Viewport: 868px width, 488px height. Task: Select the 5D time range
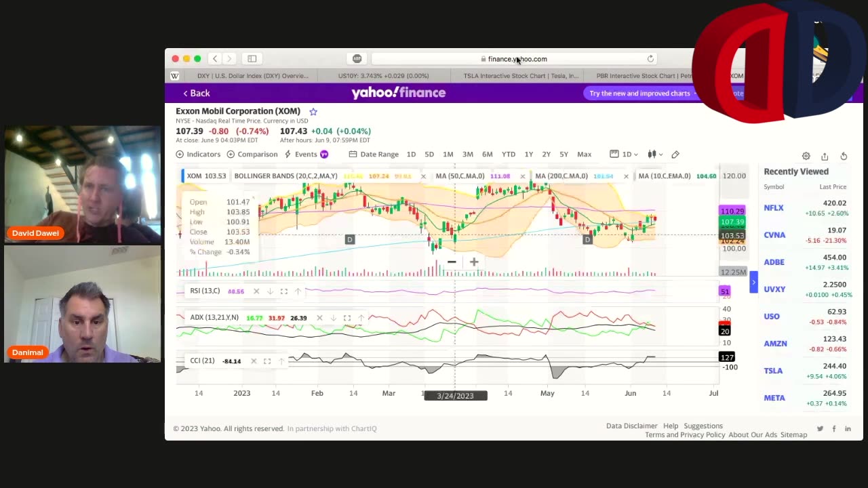point(429,155)
